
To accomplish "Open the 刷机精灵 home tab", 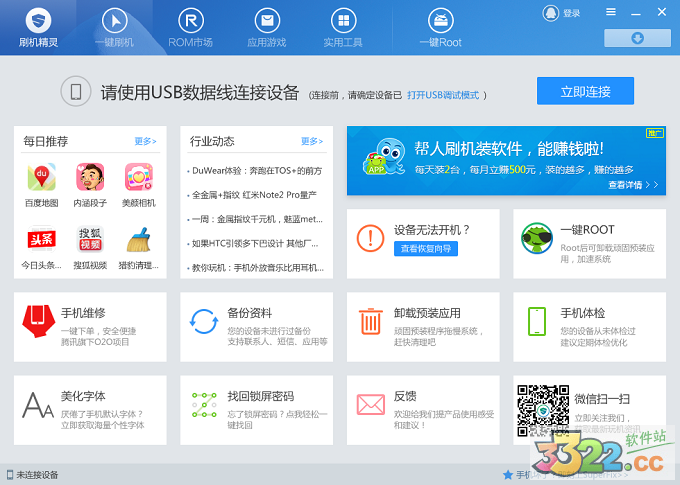I will [38, 28].
